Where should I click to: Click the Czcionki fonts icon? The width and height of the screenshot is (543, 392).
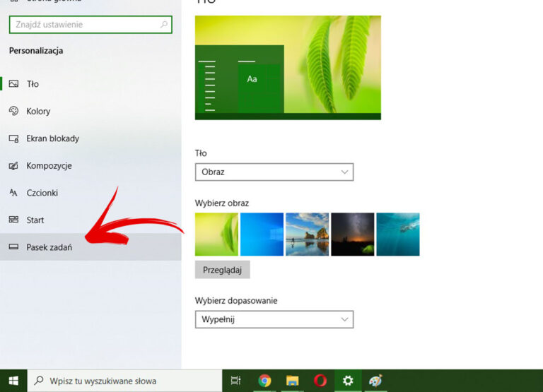pyautogui.click(x=13, y=193)
